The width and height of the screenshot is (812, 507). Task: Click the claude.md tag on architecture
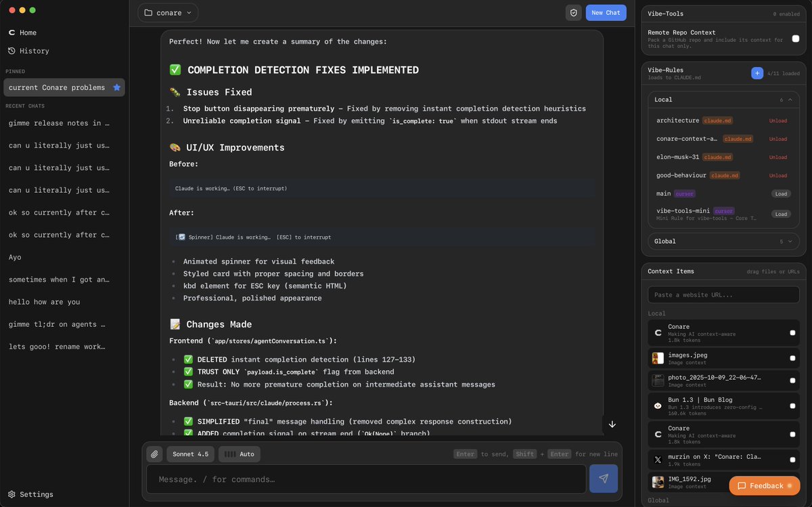coord(717,120)
